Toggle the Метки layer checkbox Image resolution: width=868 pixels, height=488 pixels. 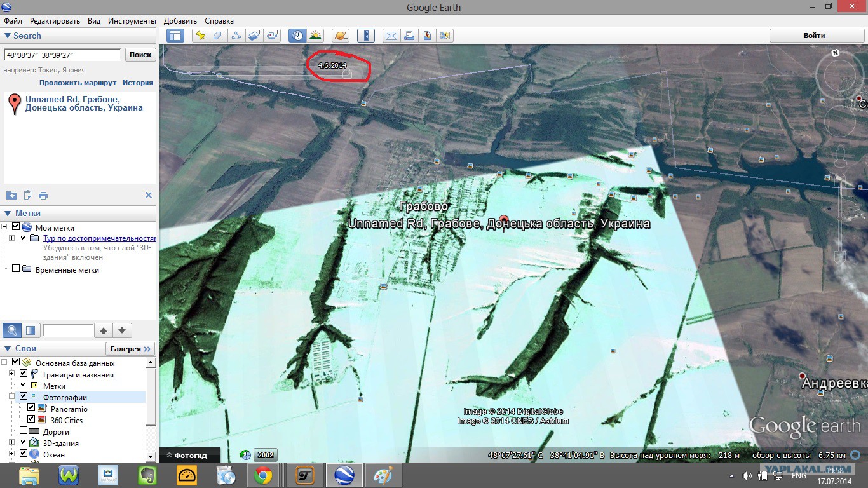(24, 386)
